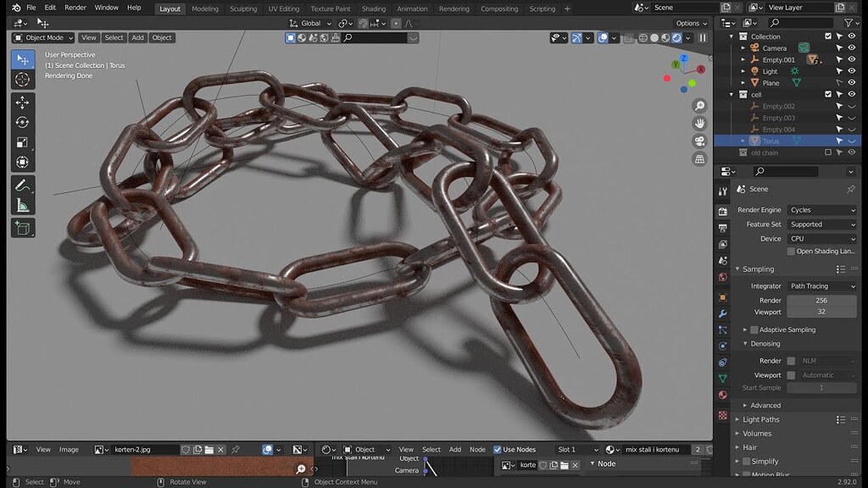
Task: Toggle Open Shading Language checkbox
Action: 791,251
